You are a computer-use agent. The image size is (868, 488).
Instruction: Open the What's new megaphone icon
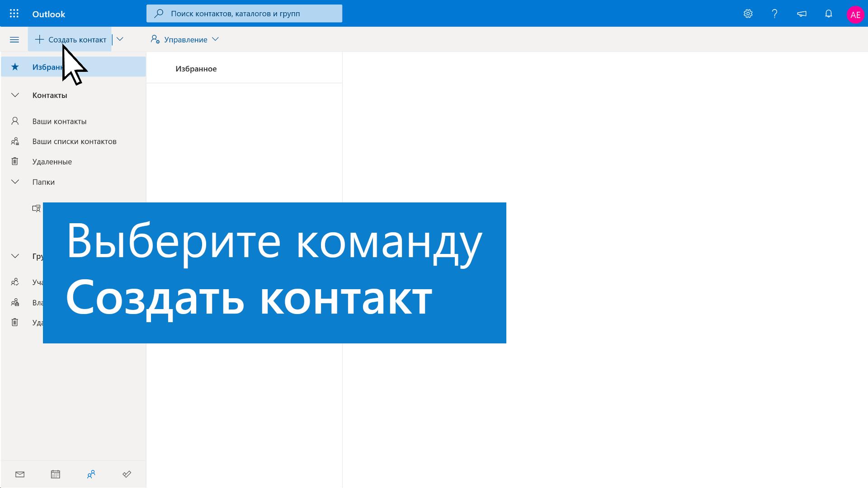point(802,14)
